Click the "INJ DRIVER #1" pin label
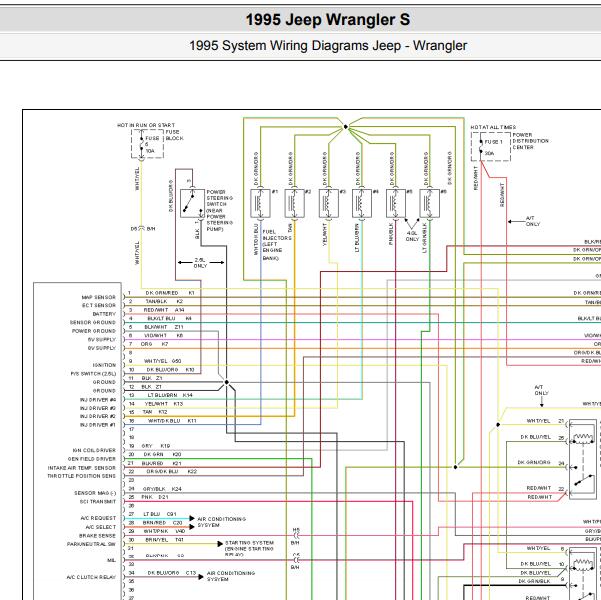601x600 pixels. (x=98, y=425)
